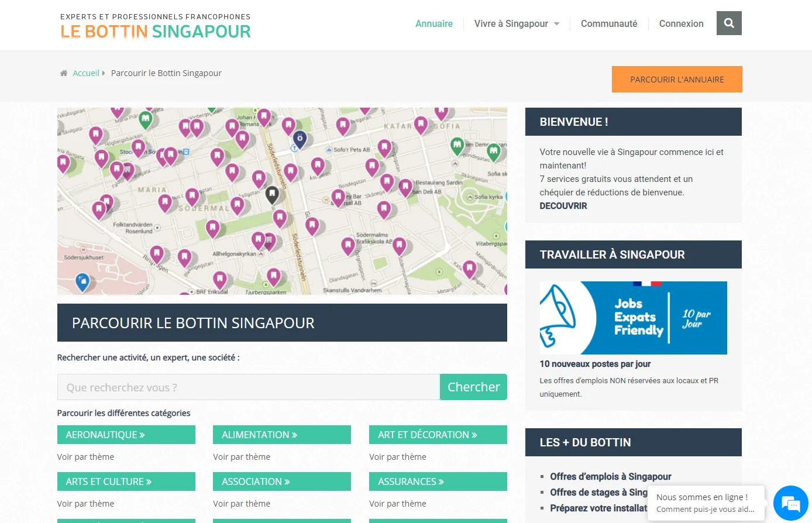812x523 pixels.
Task: Click the Chercher search button
Action: (473, 387)
